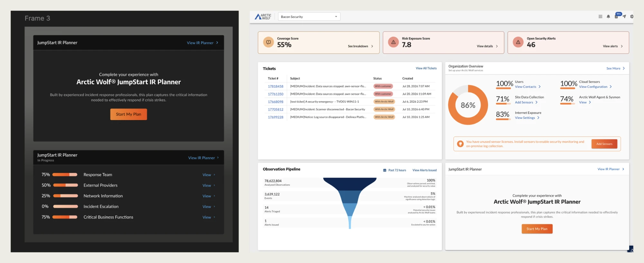Click the See More link in Organization Overview

(613, 68)
